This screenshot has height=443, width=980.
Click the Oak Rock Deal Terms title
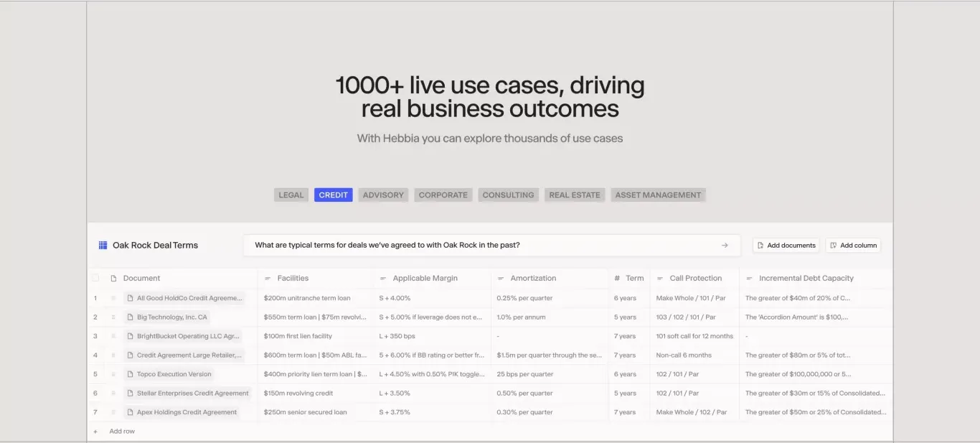pyautogui.click(x=155, y=246)
